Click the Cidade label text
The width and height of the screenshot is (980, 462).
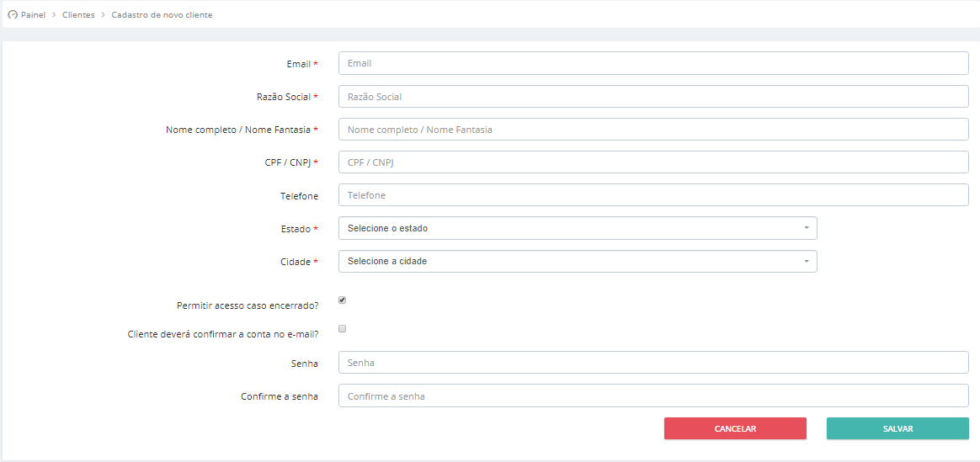(x=299, y=263)
